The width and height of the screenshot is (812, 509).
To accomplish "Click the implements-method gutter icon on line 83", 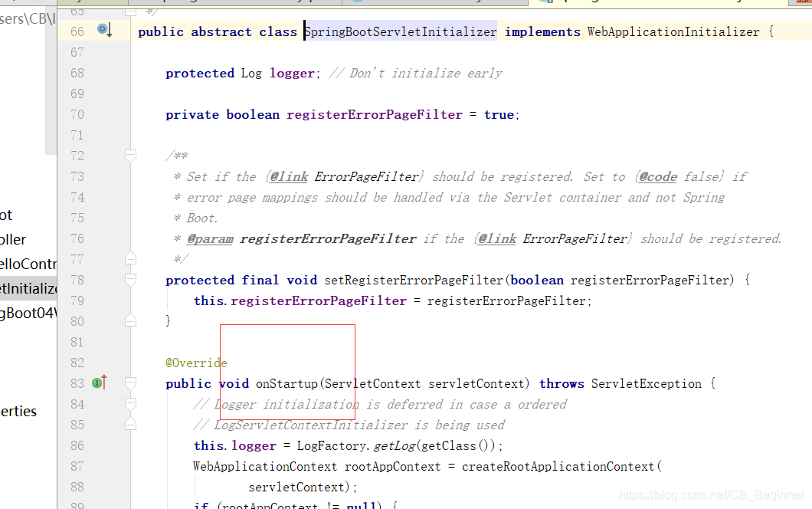I will click(x=100, y=383).
